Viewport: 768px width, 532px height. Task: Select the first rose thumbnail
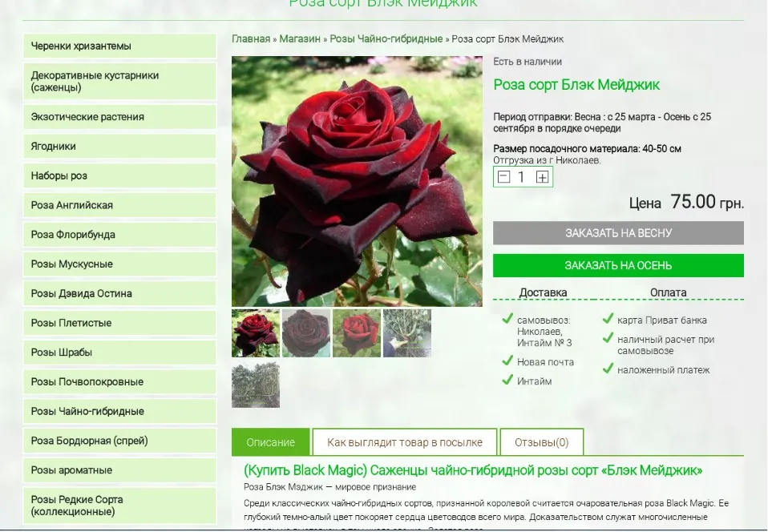point(256,332)
